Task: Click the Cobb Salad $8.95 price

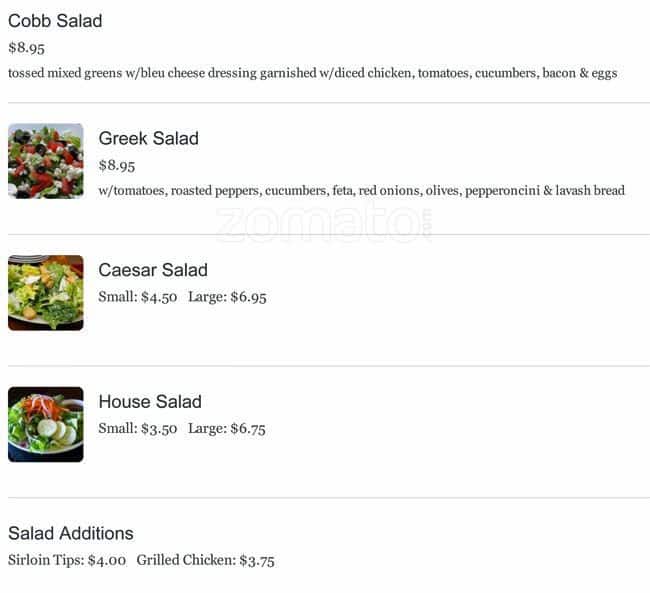Action: (26, 47)
